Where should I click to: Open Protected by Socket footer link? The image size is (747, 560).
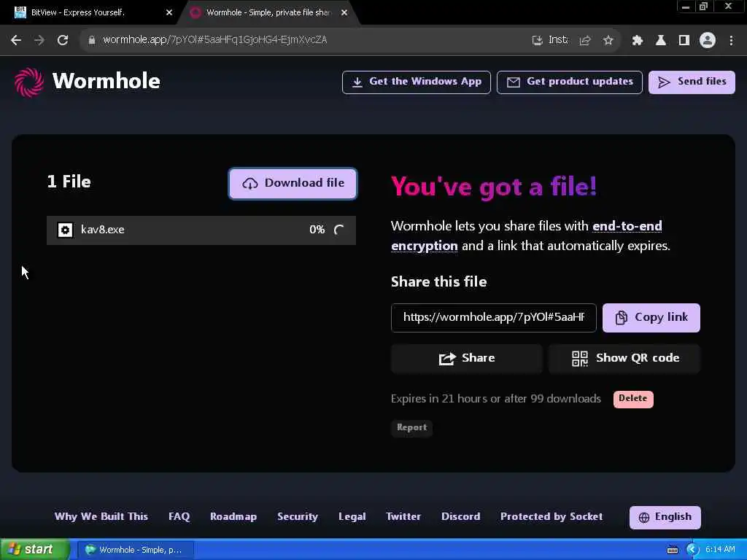[x=551, y=517]
